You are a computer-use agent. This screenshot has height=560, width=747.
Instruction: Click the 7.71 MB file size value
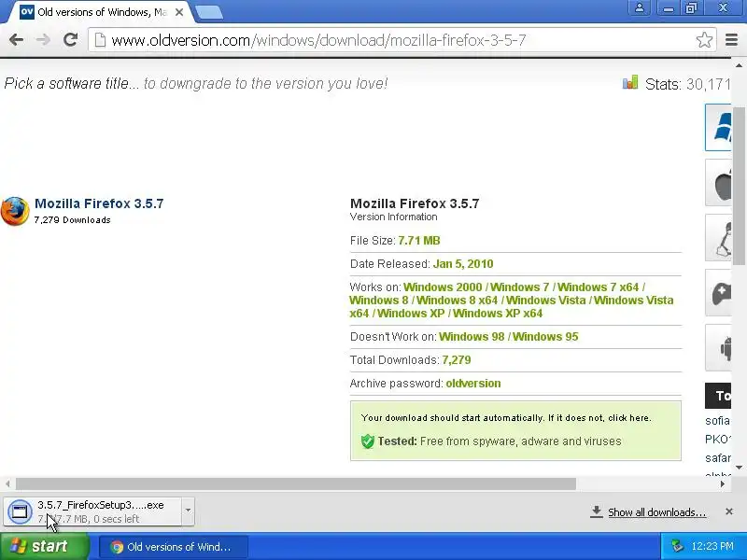419,241
